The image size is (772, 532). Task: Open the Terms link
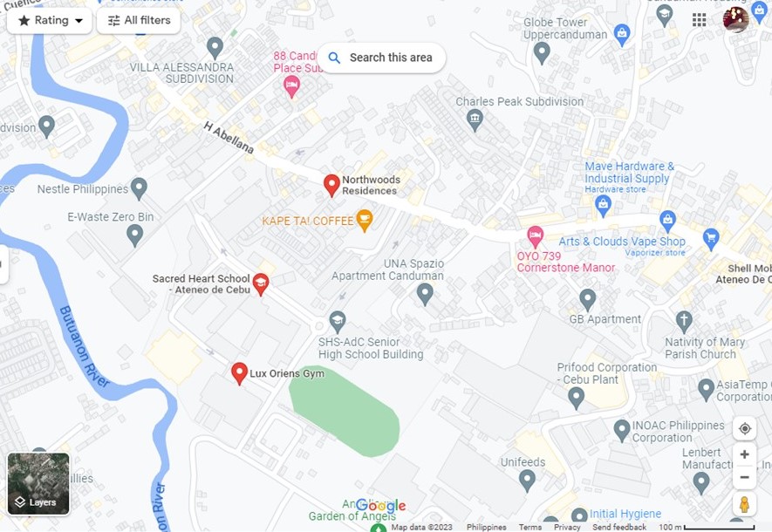click(x=529, y=527)
